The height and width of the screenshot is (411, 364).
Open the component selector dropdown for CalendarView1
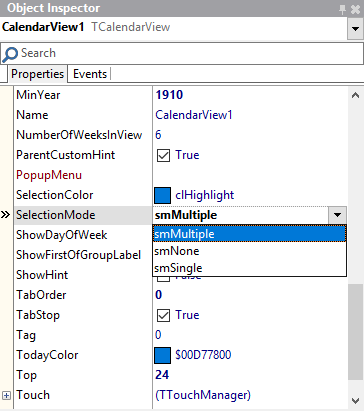click(355, 29)
